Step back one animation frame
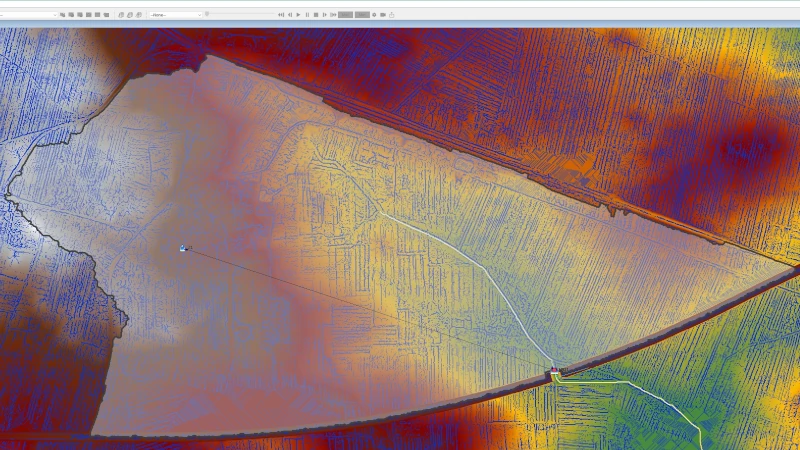The image size is (800, 450). click(290, 15)
